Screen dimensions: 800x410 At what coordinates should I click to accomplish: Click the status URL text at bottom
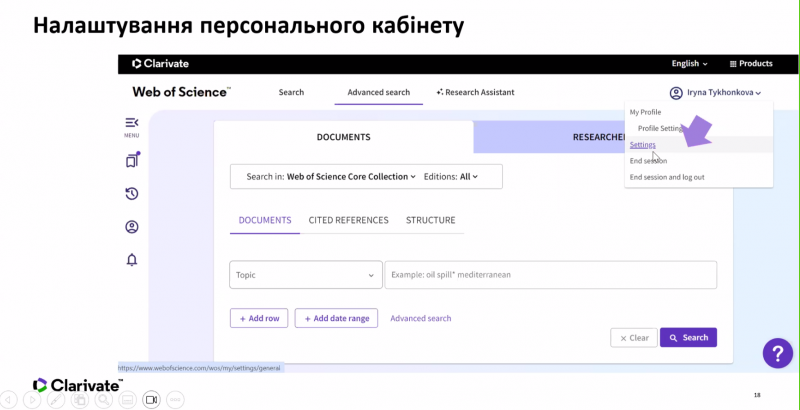pos(200,368)
